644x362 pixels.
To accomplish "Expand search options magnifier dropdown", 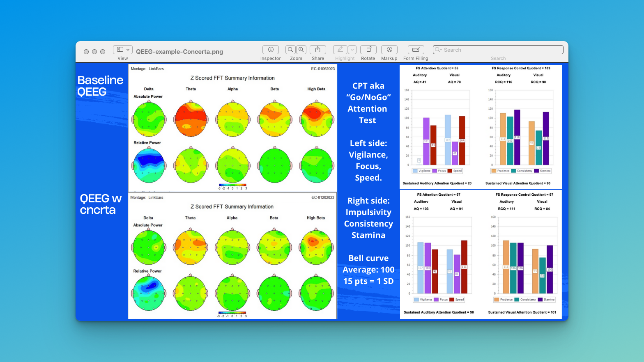I will click(x=439, y=50).
